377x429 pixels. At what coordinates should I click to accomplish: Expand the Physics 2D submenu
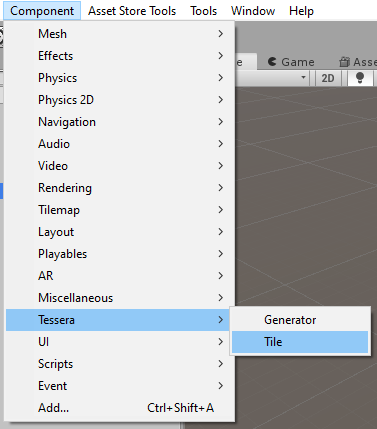point(120,100)
